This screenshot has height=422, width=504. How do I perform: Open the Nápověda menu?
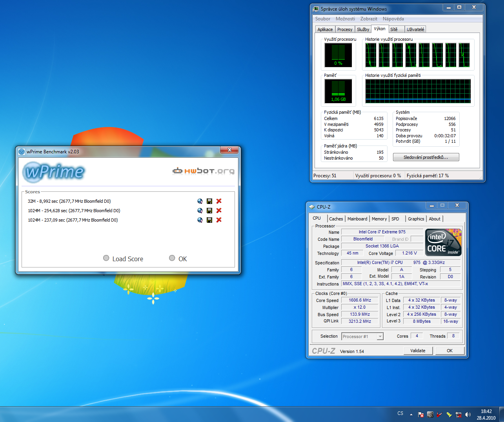[x=393, y=19]
